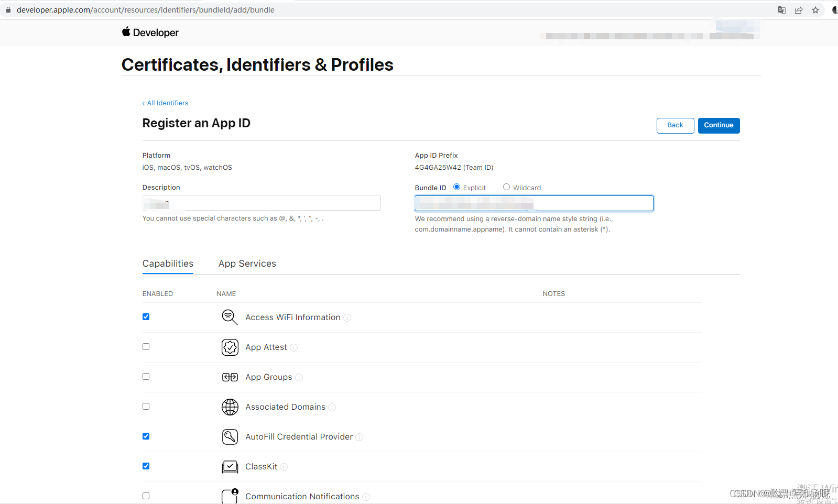The width and height of the screenshot is (838, 504).
Task: Click the Access WiFi Information label
Action: point(293,317)
